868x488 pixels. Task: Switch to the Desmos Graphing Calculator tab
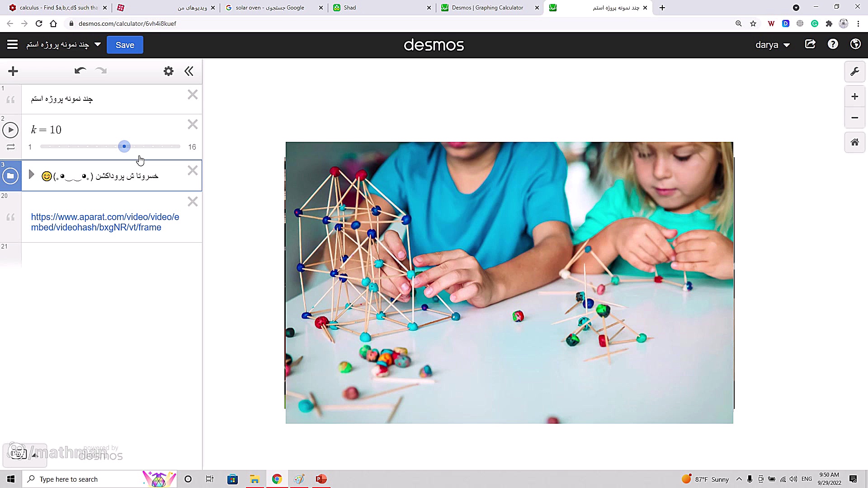click(487, 8)
